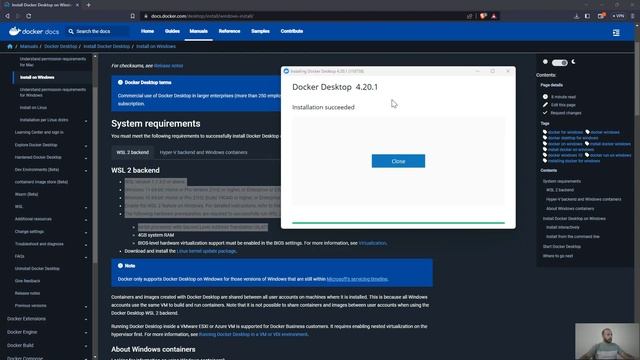Screen dimensions: 640x360
Task: Open the Contribute nav menu
Action: point(292,31)
